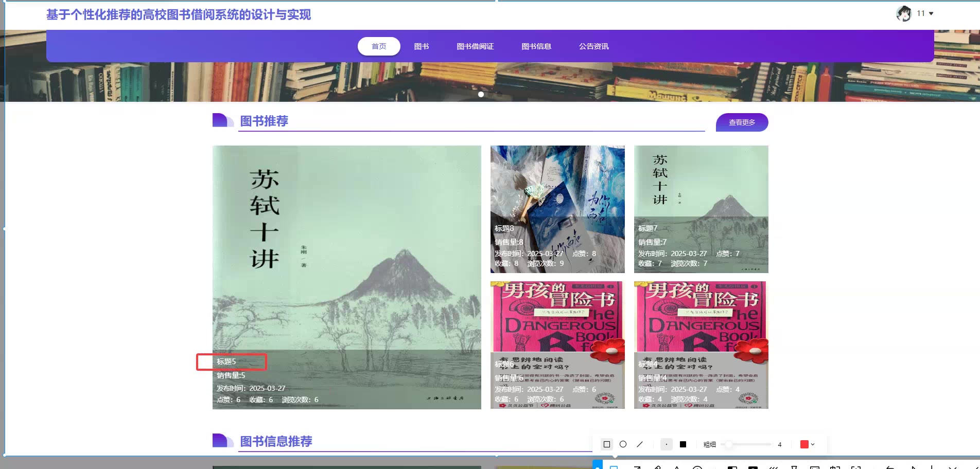Open the small 苏轼十讲 cover 标题7

[701, 209]
